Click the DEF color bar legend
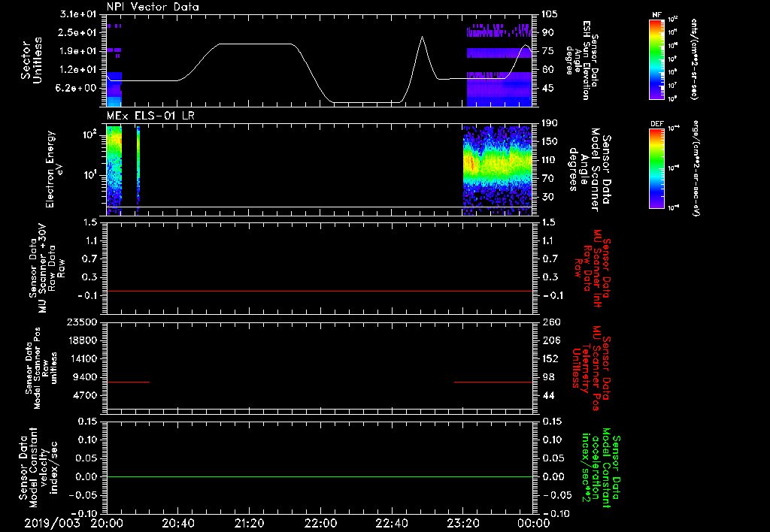Screen dimensions: 770x532 coord(657,168)
